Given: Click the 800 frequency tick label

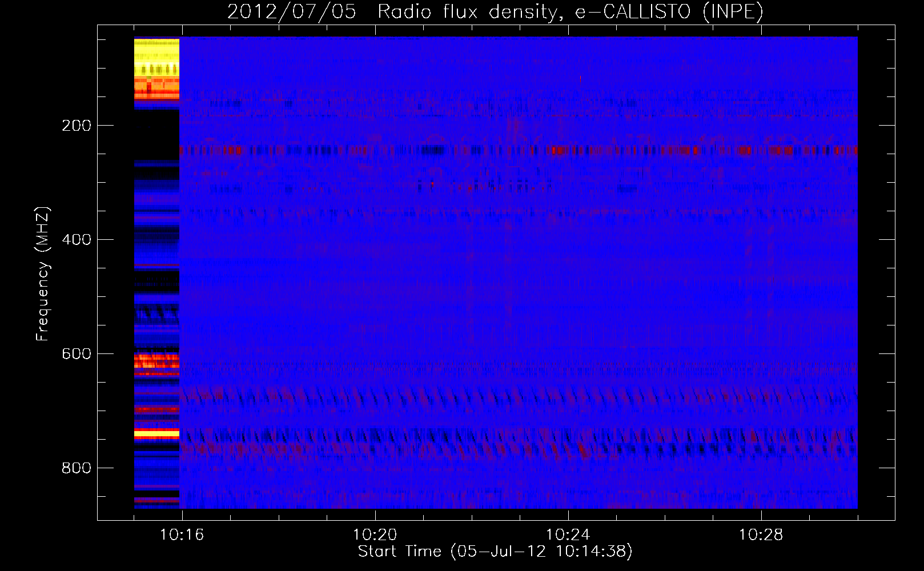Looking at the screenshot, I should [77, 468].
